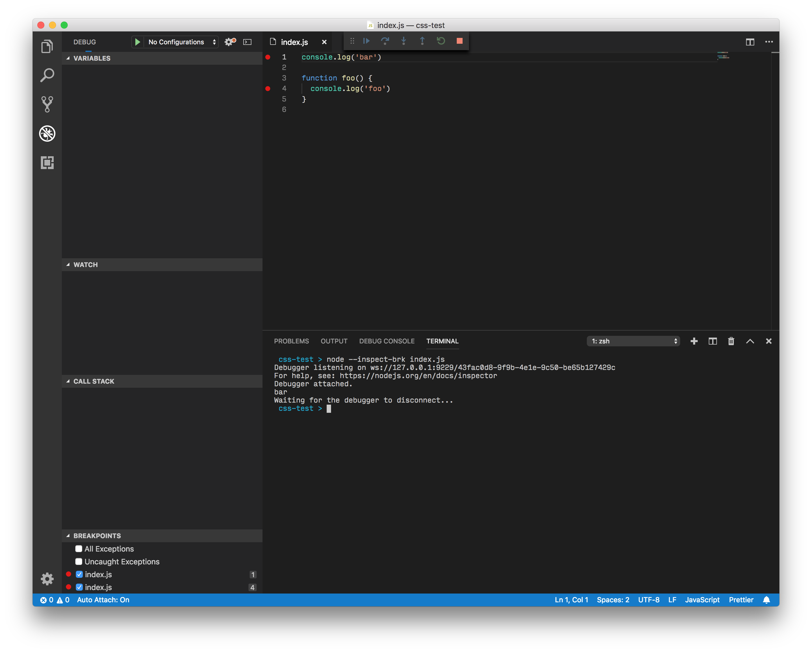Collapse the CALL STACK section
Image resolution: width=812 pixels, height=653 pixels.
162,381
